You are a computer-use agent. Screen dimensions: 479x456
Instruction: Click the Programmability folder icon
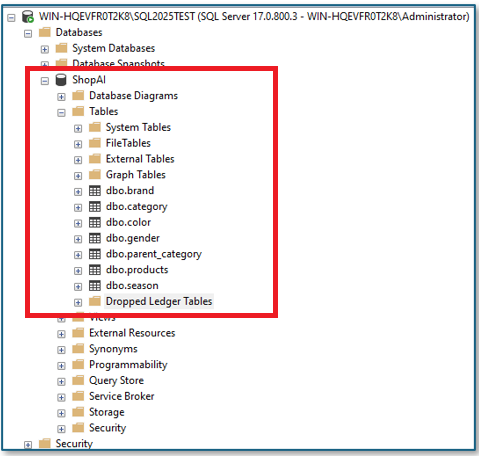click(x=78, y=365)
